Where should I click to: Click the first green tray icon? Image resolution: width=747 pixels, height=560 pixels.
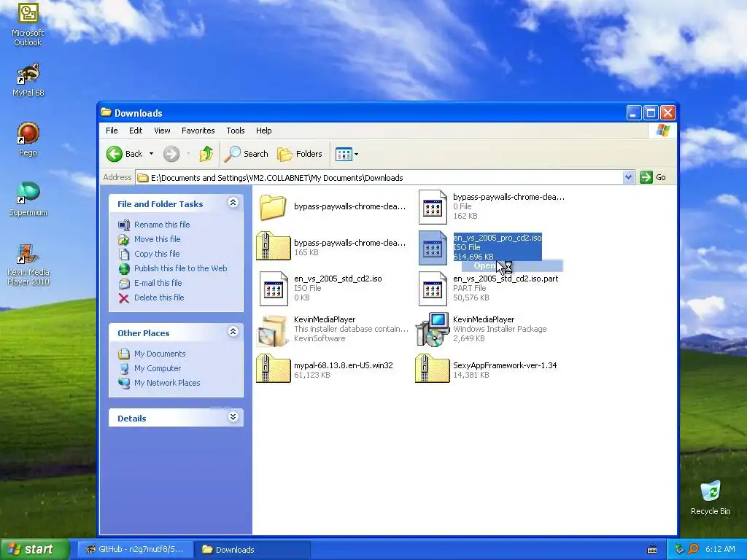pyautogui.click(x=679, y=550)
